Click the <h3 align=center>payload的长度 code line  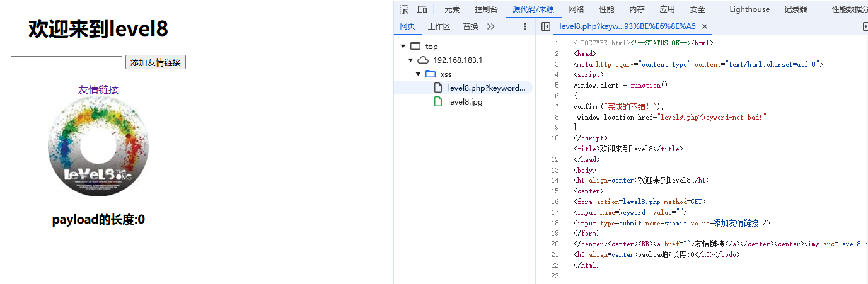point(656,254)
